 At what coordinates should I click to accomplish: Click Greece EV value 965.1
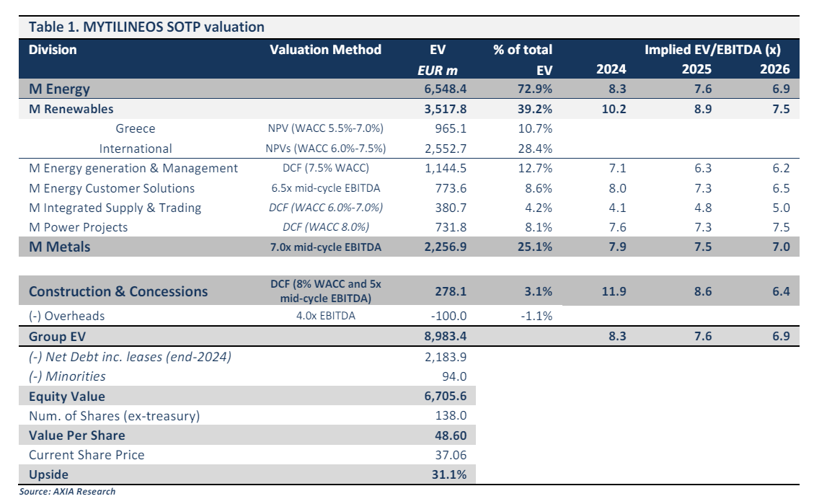(451, 129)
